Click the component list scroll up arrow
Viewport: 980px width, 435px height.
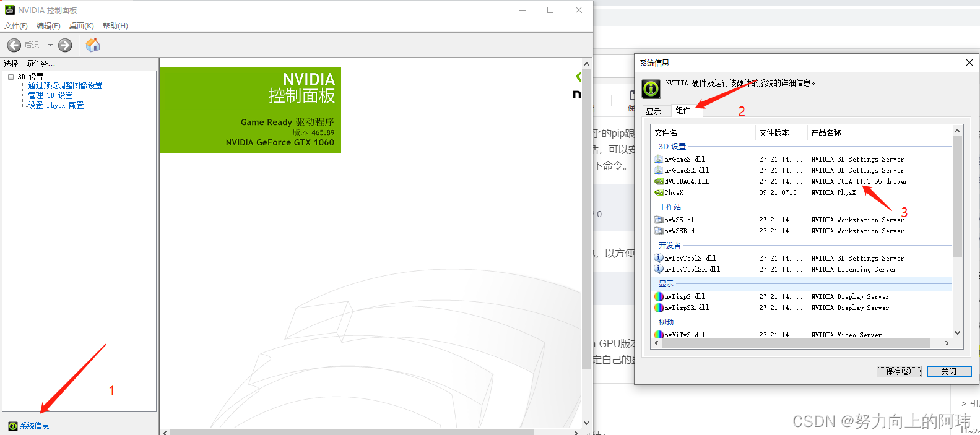click(x=957, y=131)
